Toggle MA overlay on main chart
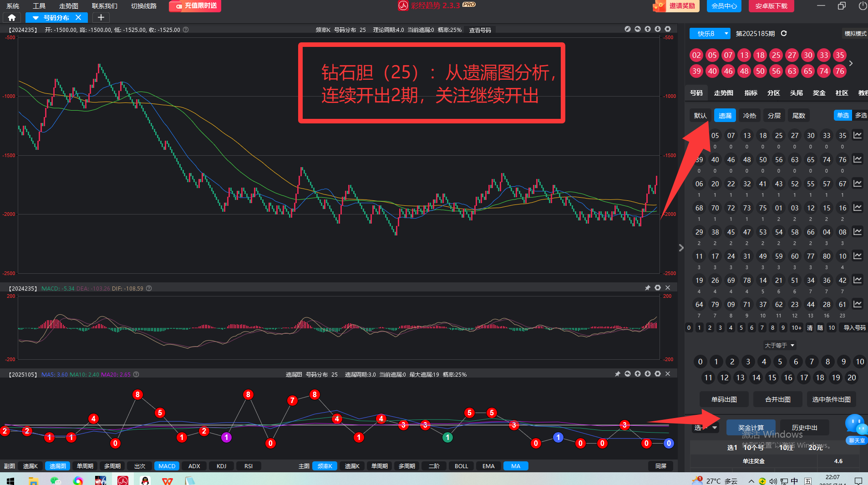Screen dimensions: 868x485 [516, 466]
